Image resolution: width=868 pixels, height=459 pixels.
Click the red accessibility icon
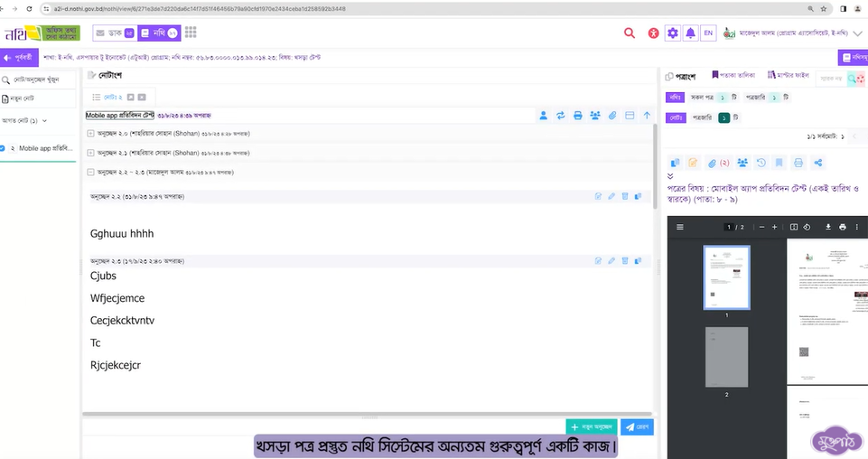[x=654, y=33]
